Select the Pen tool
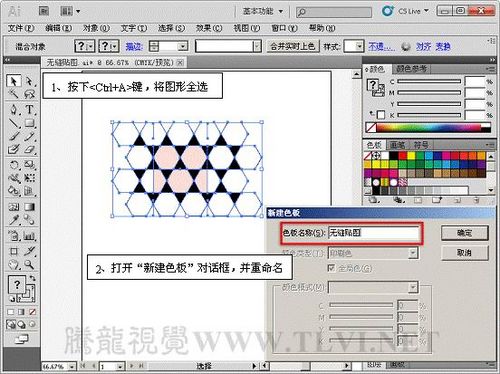This screenshot has width=500, height=374. (x=14, y=109)
